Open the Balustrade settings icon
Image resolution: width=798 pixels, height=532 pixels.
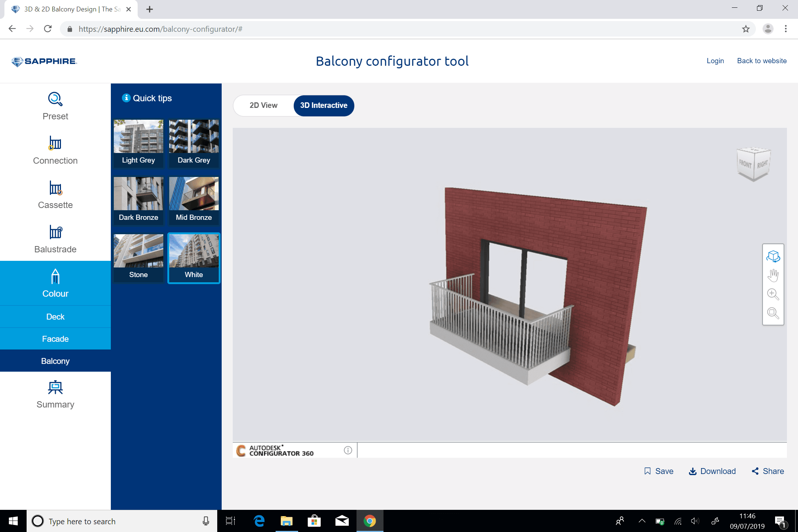point(55,232)
